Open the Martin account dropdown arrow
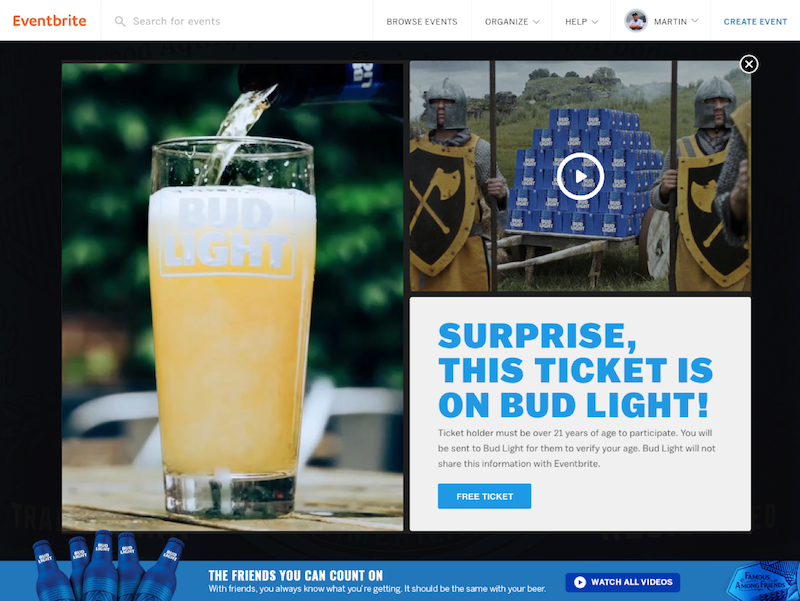Image resolution: width=800 pixels, height=601 pixels. tap(695, 21)
